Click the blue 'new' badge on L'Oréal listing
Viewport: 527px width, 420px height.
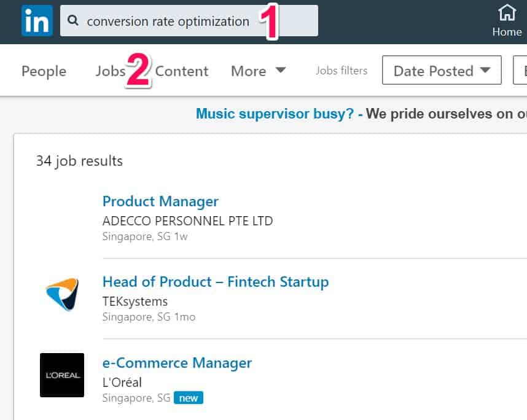pos(189,398)
